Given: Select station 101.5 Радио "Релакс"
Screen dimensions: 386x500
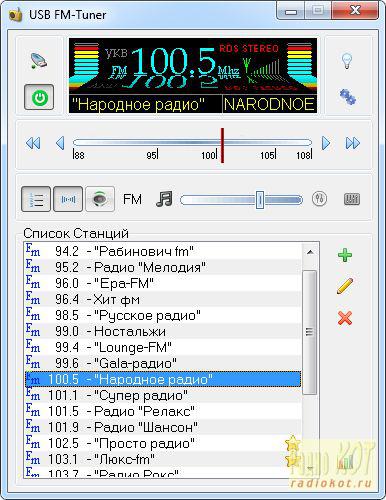Looking at the screenshot, I should click(163, 411).
